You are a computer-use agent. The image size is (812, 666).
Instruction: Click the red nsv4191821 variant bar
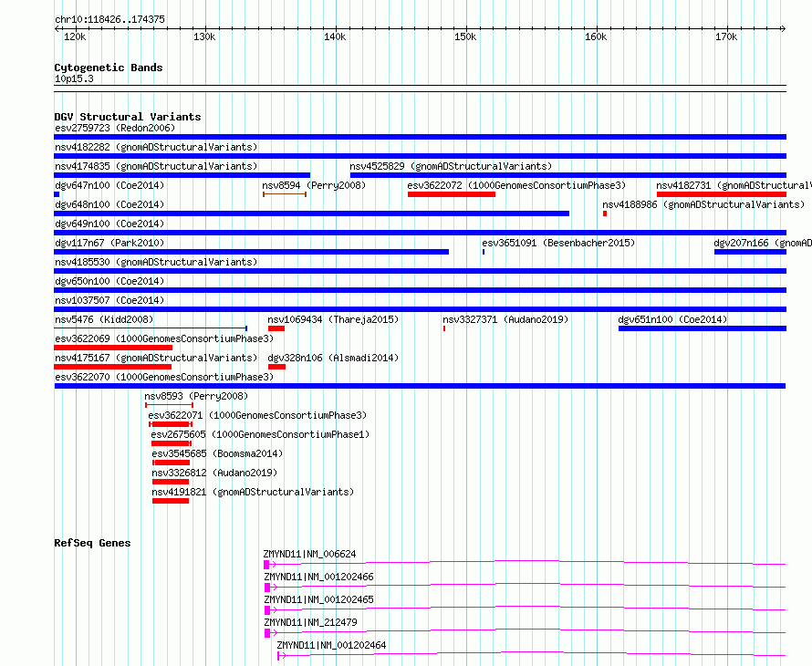(171, 501)
